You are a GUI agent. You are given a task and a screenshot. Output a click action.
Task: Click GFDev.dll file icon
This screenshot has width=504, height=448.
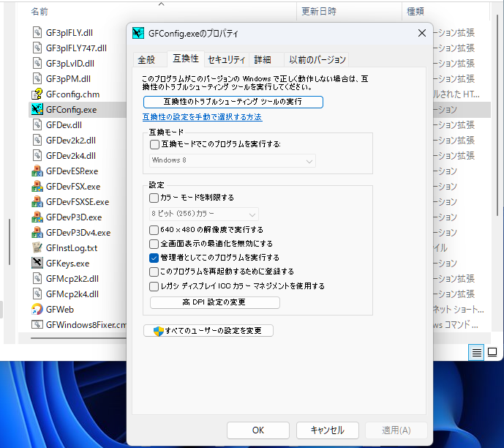click(x=37, y=124)
